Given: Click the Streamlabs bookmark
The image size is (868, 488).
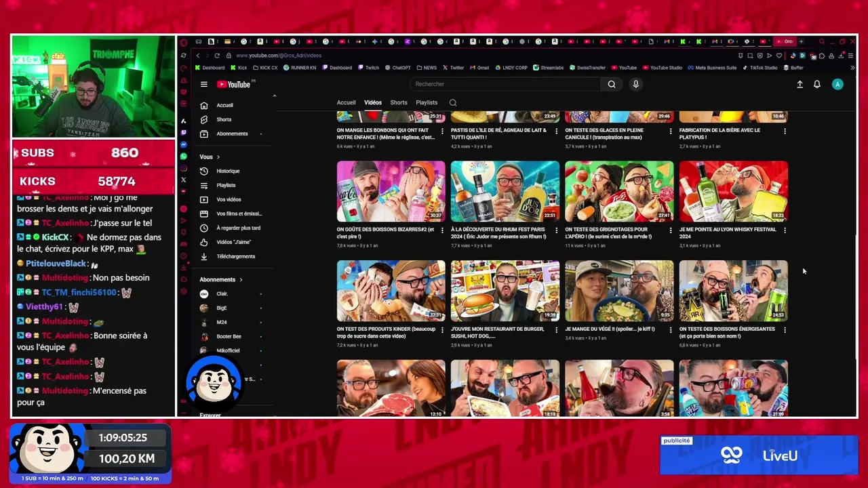Looking at the screenshot, I should pos(548,68).
